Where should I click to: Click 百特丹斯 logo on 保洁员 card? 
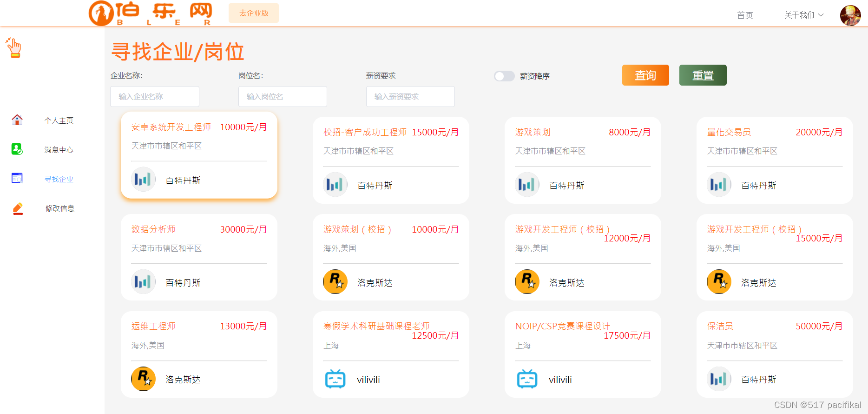coord(719,379)
